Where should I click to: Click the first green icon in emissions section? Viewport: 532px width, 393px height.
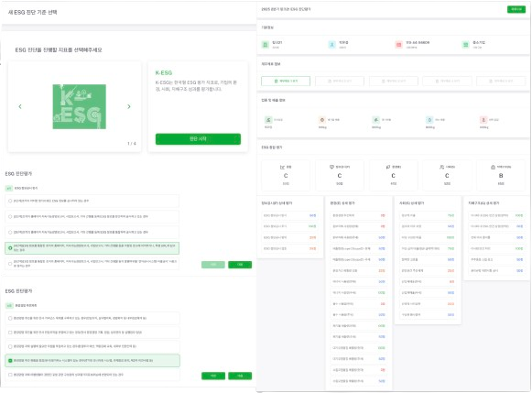click(x=268, y=120)
